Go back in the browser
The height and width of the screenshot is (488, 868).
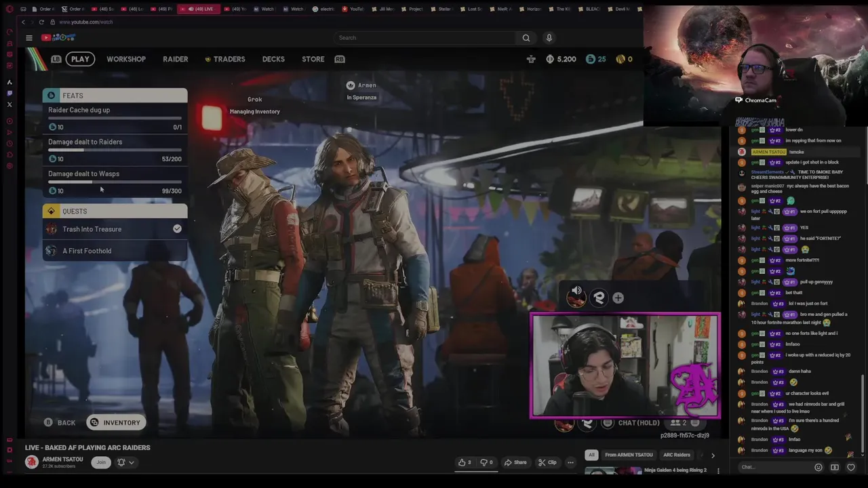pyautogui.click(x=23, y=22)
